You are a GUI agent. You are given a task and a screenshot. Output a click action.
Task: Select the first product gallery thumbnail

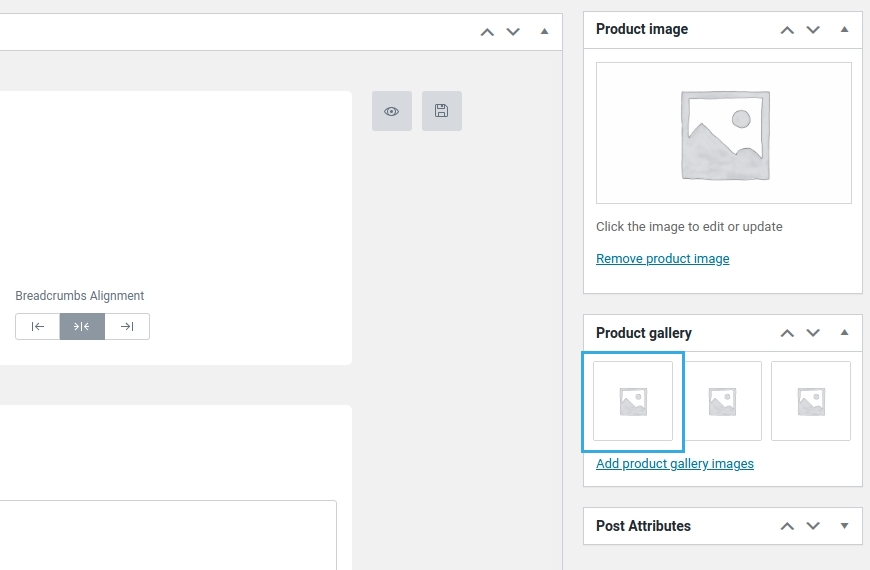633,401
